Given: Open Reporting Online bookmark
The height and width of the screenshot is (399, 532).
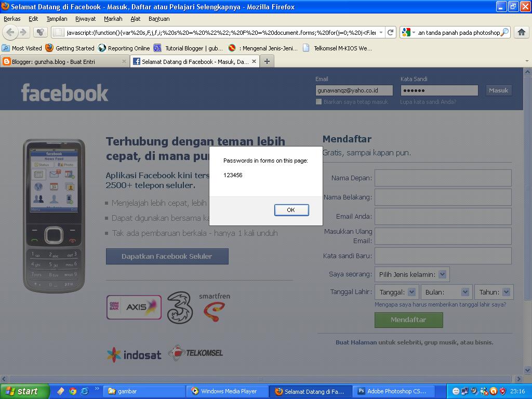Looking at the screenshot, I should (124, 48).
